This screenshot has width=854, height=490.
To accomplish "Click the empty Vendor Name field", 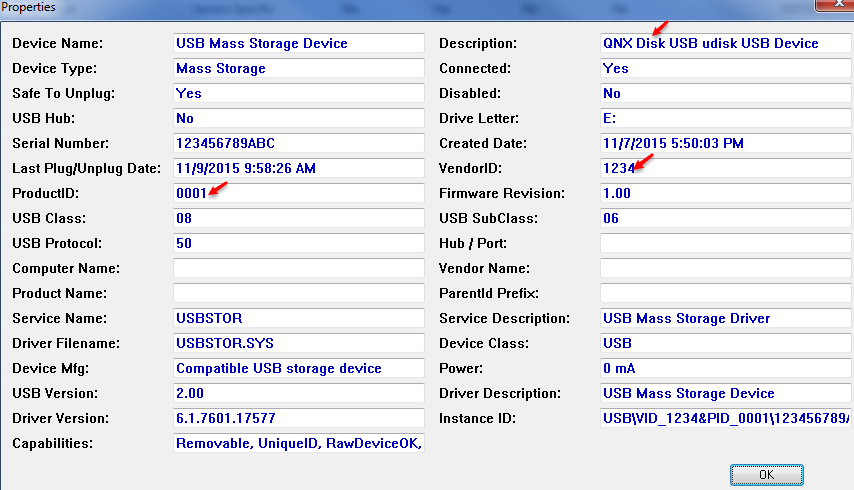I will pos(725,269).
